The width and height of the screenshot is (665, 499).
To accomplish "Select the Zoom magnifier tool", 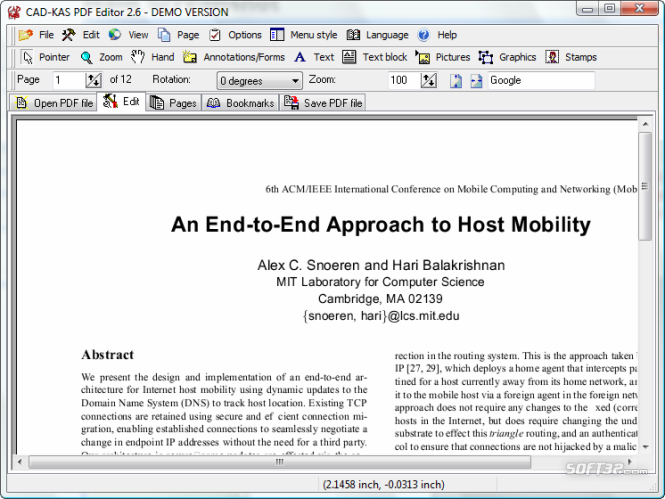I will pos(101,57).
